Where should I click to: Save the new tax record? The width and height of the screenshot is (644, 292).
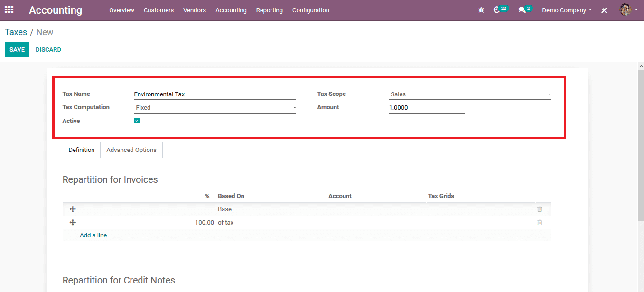(17, 50)
